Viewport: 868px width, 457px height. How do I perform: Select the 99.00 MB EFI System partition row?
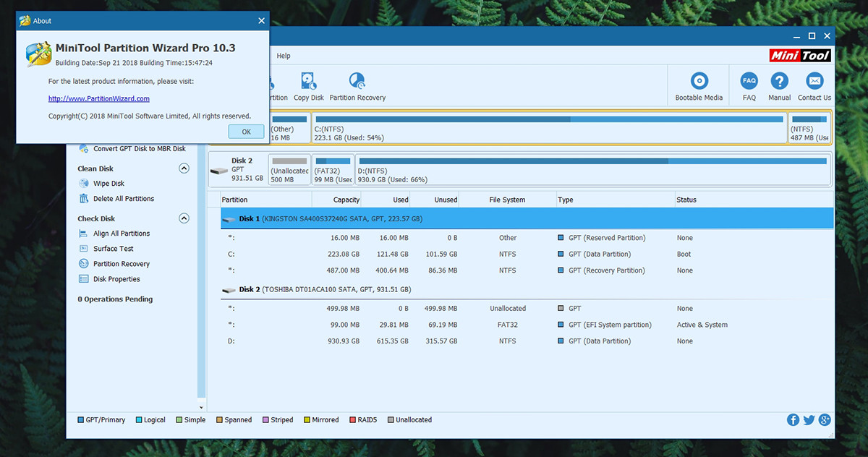click(x=527, y=325)
